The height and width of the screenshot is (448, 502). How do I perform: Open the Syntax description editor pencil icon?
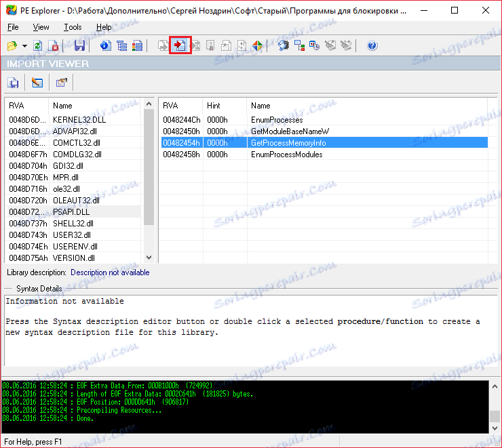[x=37, y=83]
